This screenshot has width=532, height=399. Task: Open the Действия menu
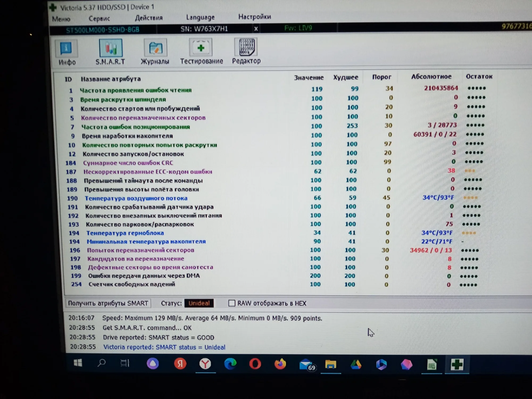pos(149,18)
